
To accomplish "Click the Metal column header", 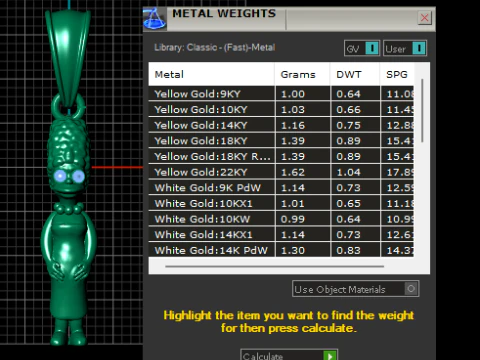I will tap(211, 74).
